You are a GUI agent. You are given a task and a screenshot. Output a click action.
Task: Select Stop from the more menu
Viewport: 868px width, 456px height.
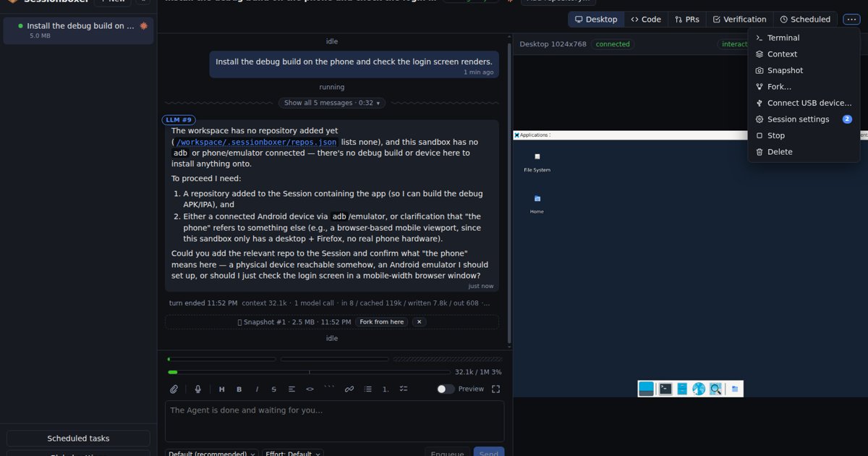[x=804, y=135]
